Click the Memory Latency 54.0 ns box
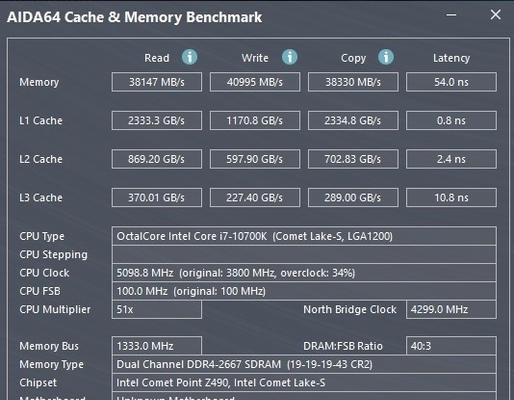 coord(451,82)
